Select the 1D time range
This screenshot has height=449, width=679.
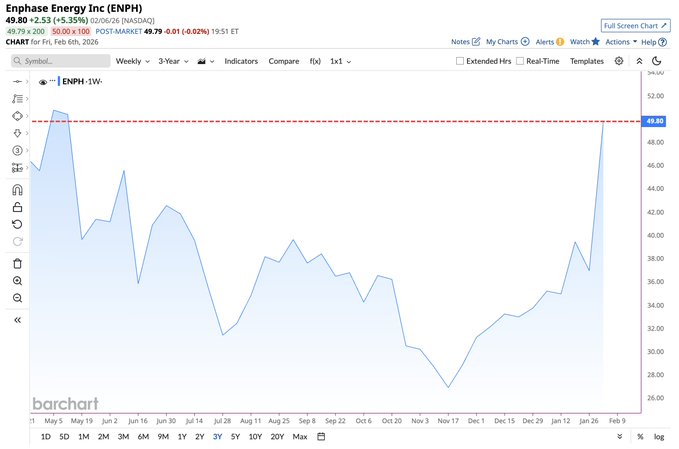pyautogui.click(x=45, y=436)
